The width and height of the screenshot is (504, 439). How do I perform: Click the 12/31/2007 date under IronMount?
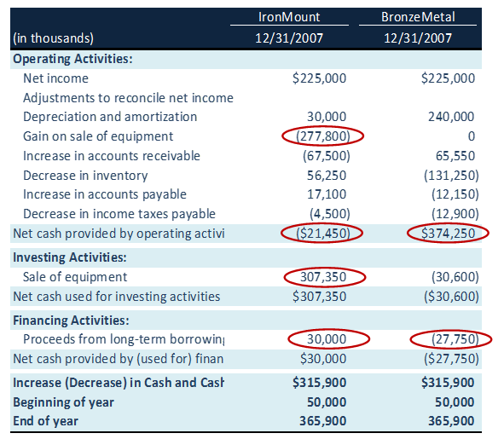click(x=289, y=38)
